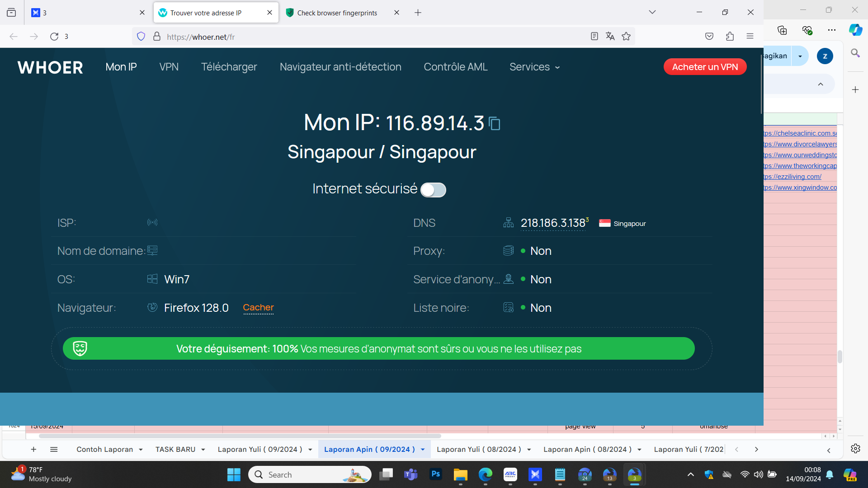This screenshot has width=868, height=488.
Task: Open the VPN page from navigation
Action: [x=169, y=67]
